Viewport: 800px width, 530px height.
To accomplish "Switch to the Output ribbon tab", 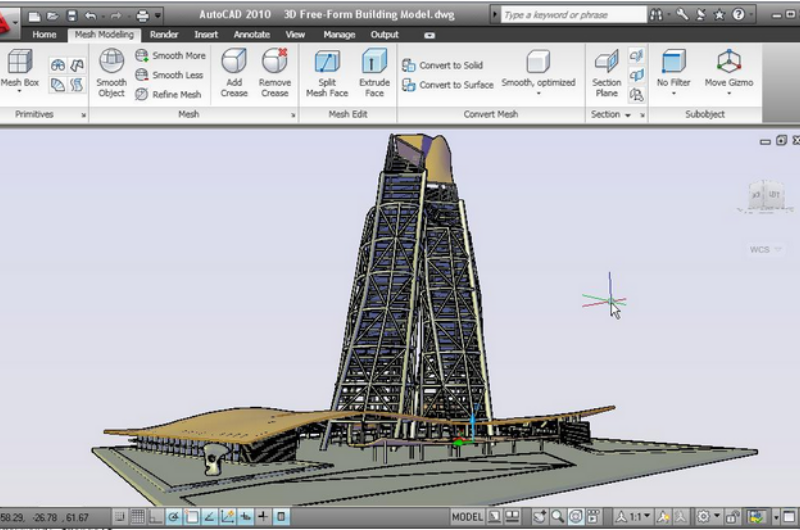I will (x=384, y=35).
